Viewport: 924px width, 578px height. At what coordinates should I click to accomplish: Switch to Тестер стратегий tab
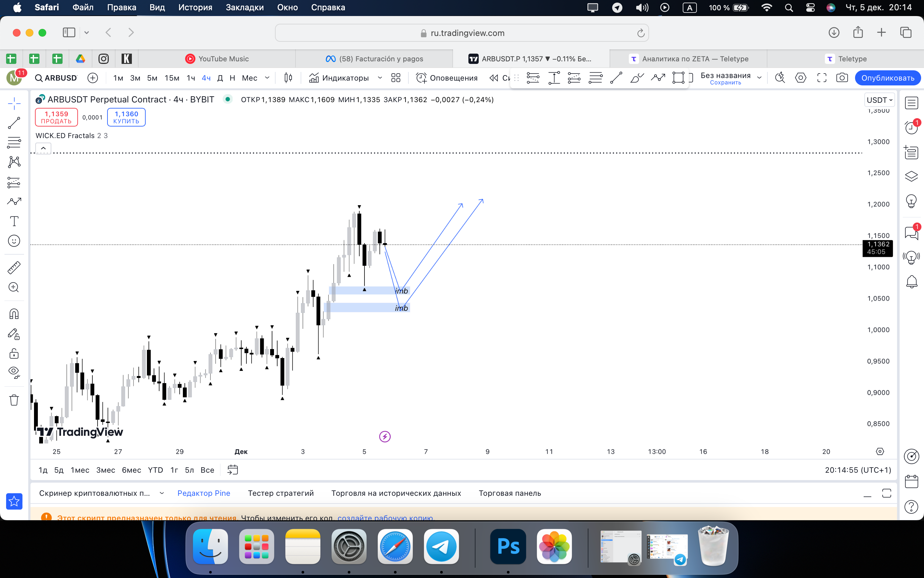[x=281, y=493]
